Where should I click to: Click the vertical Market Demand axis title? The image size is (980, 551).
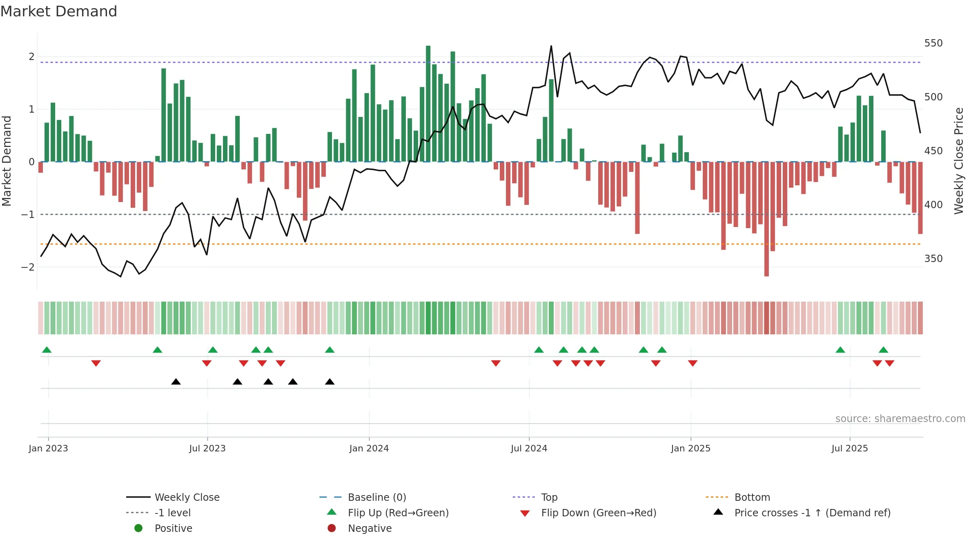7,161
